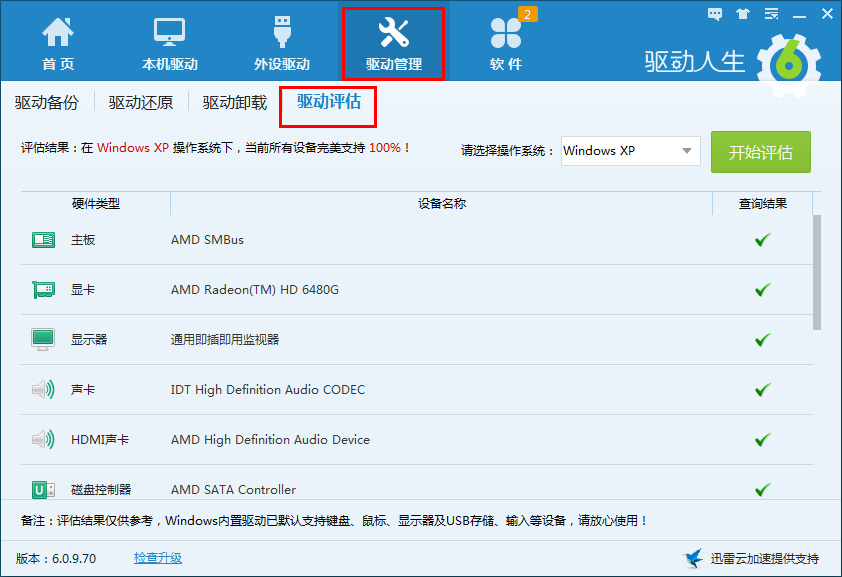Click the checkmark for AMD SMBus
The height and width of the screenshot is (577, 842).
[x=763, y=239]
